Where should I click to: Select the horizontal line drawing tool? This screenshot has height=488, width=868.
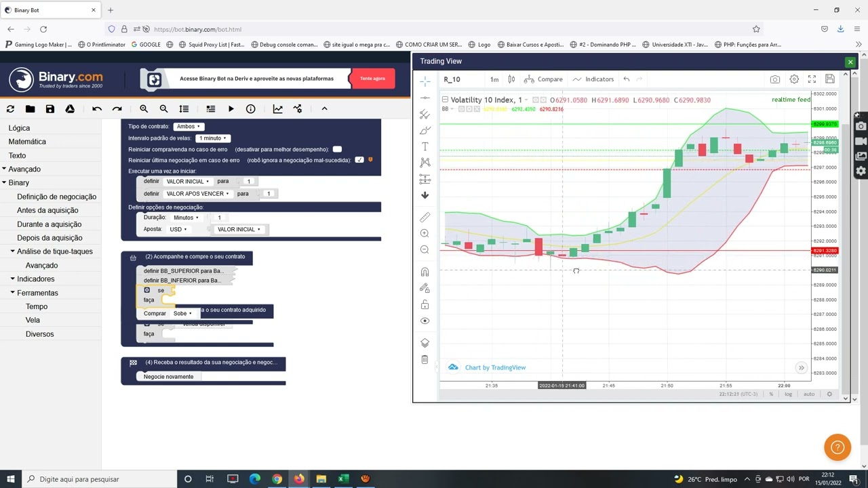pos(425,98)
